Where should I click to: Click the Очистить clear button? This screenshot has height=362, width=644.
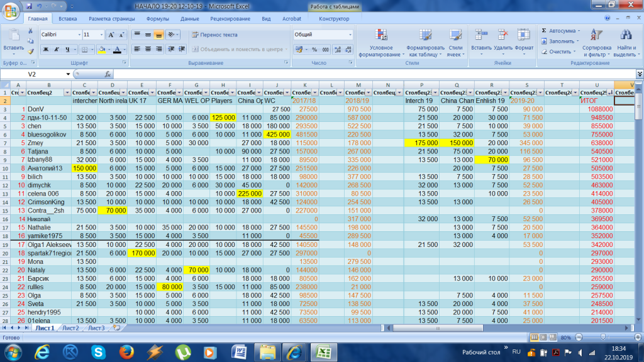pyautogui.click(x=559, y=52)
